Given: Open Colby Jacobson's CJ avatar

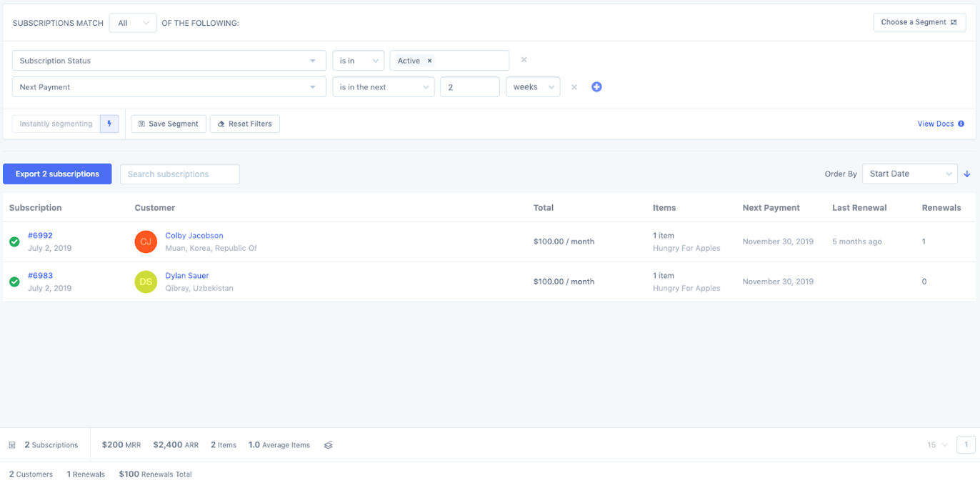Looking at the screenshot, I should (x=146, y=241).
